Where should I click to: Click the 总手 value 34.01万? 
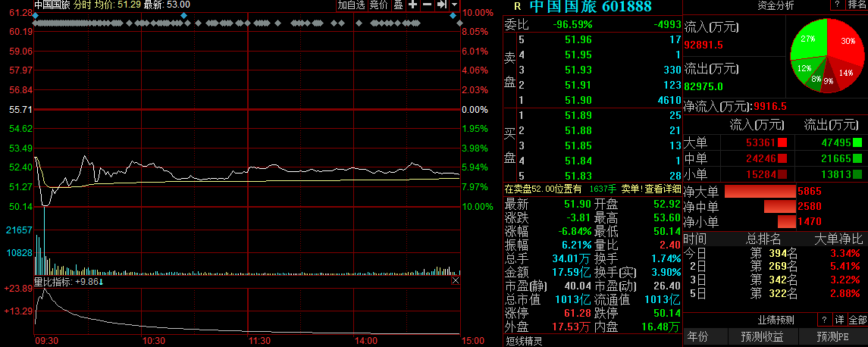572,258
